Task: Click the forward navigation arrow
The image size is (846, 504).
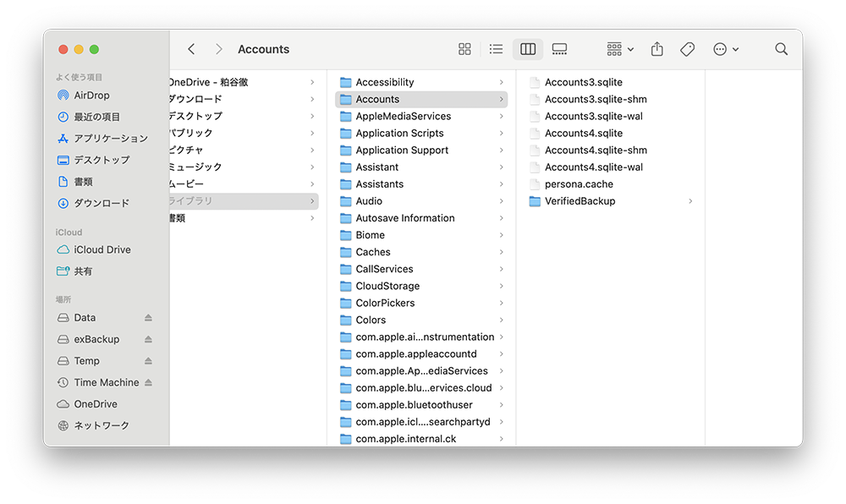Action: (x=219, y=49)
